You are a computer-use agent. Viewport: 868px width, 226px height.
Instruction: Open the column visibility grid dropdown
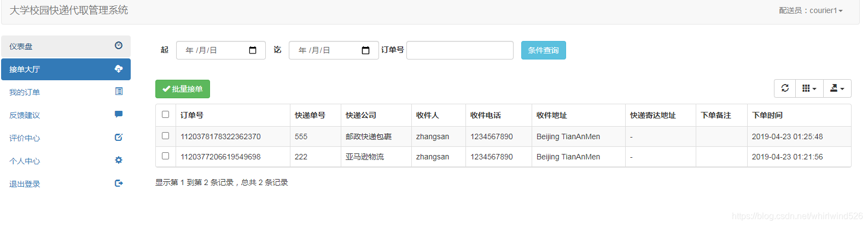pyautogui.click(x=809, y=88)
